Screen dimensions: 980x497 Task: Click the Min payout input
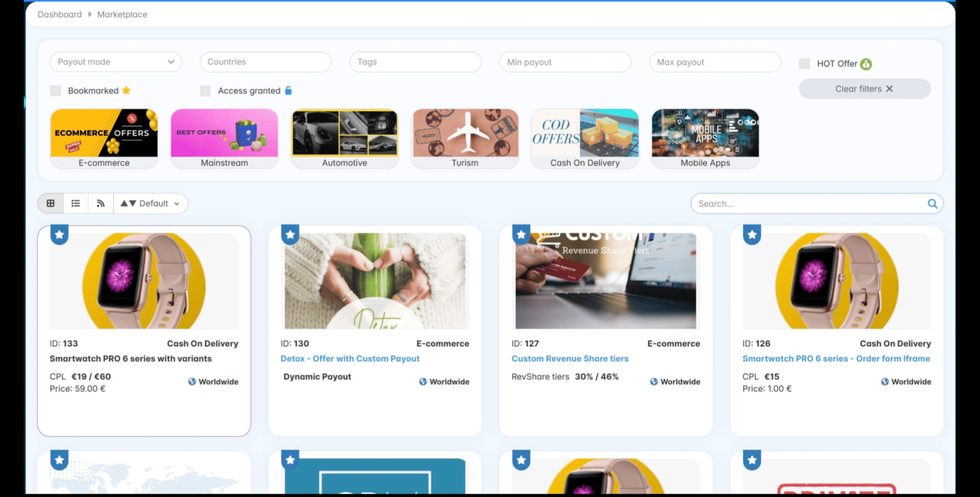coord(565,62)
